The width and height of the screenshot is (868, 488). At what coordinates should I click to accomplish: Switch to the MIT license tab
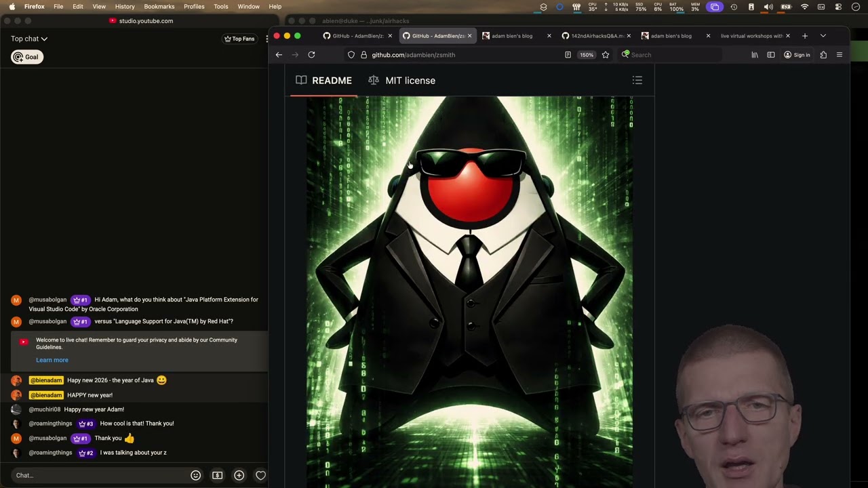coord(401,80)
